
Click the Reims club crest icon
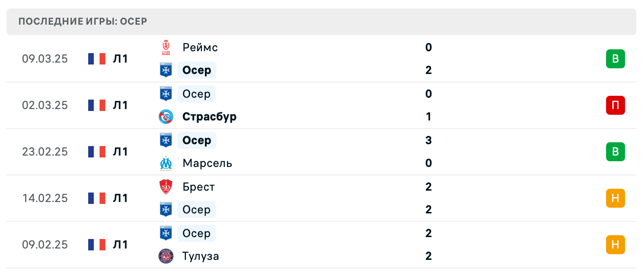[166, 47]
